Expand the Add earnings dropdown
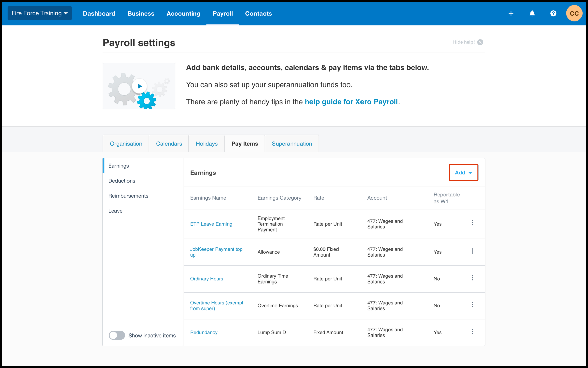The height and width of the screenshot is (368, 588). pos(463,173)
